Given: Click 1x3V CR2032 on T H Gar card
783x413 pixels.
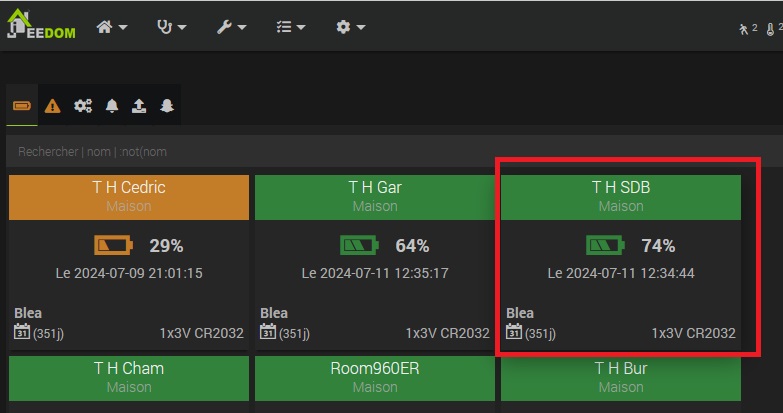Looking at the screenshot, I should (447, 333).
